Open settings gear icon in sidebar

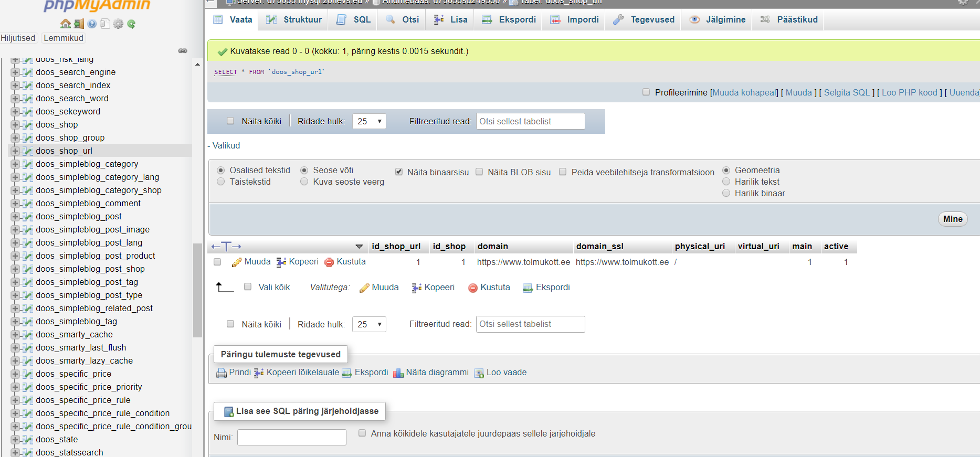118,24
